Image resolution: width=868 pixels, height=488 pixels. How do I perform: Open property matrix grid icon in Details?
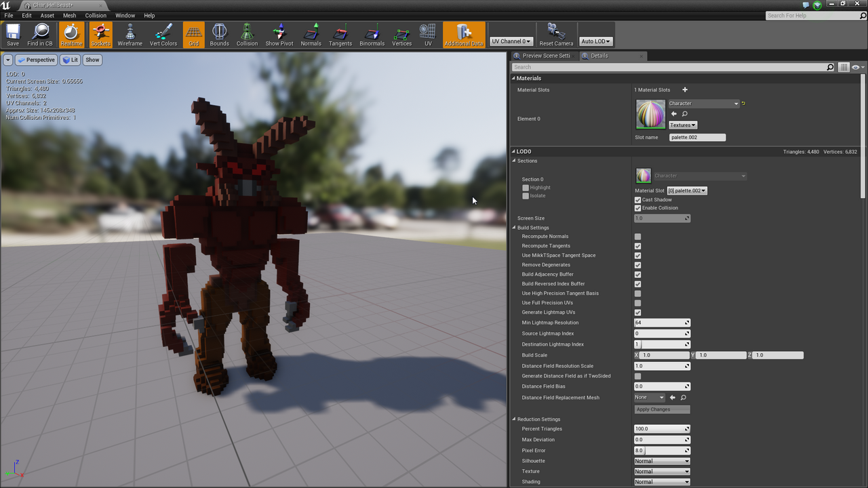pyautogui.click(x=844, y=67)
